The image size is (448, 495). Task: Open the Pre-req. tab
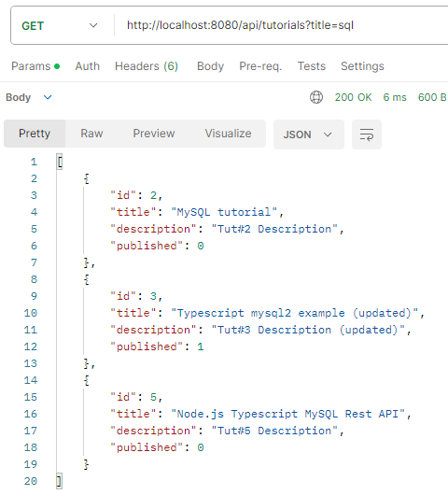pos(260,66)
